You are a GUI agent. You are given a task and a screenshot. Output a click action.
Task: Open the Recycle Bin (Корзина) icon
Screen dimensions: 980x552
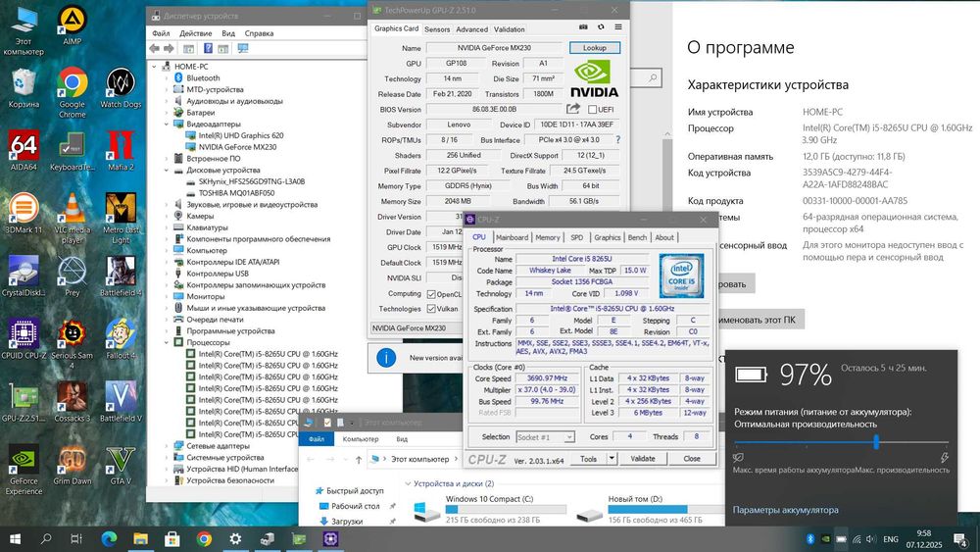(x=24, y=88)
